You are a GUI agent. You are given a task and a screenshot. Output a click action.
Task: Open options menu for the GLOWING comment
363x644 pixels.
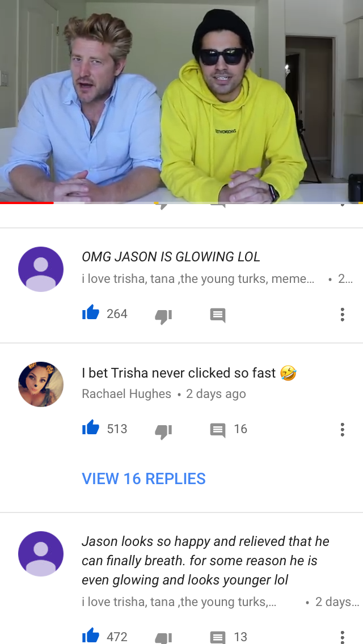pos(342,315)
